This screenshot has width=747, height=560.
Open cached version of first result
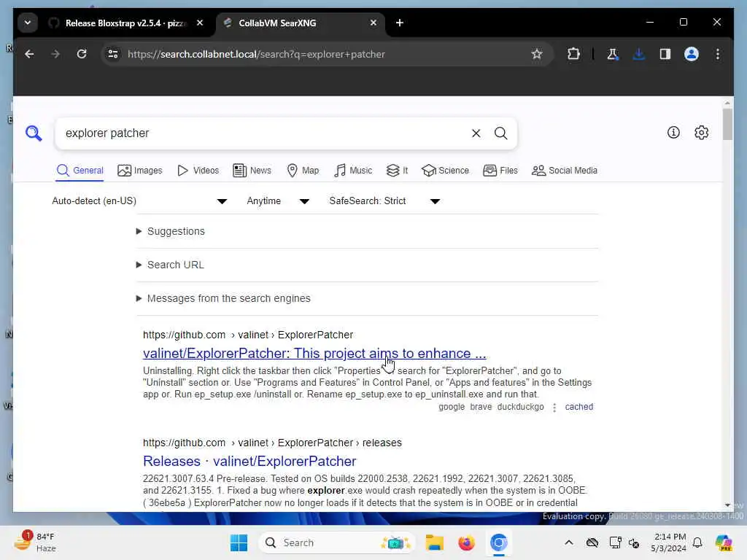point(578,407)
